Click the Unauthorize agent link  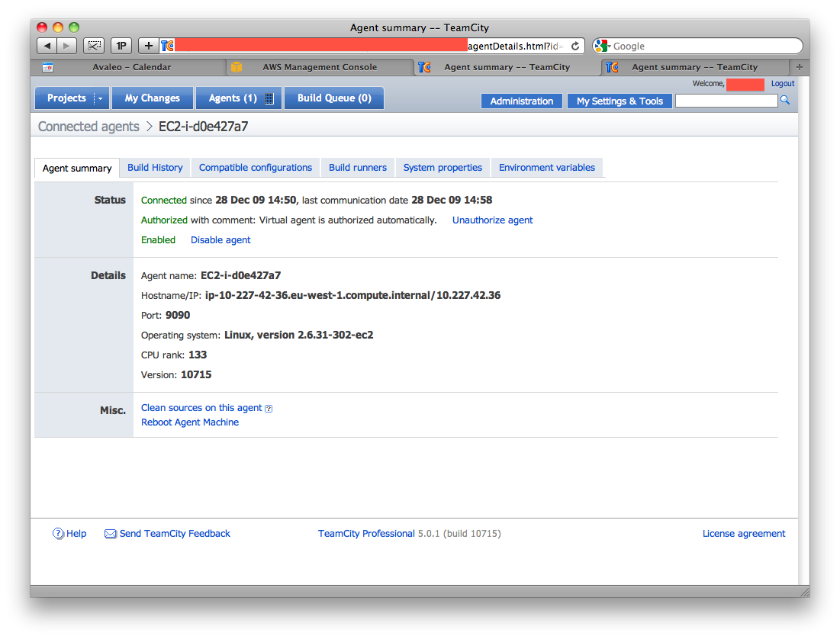pos(492,220)
